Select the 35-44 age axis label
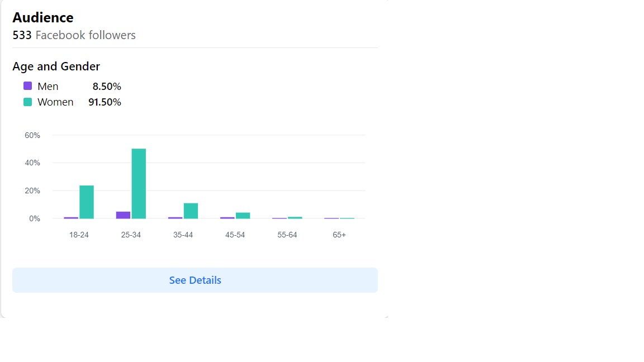Viewport: 644px width, 362px height. [x=183, y=235]
